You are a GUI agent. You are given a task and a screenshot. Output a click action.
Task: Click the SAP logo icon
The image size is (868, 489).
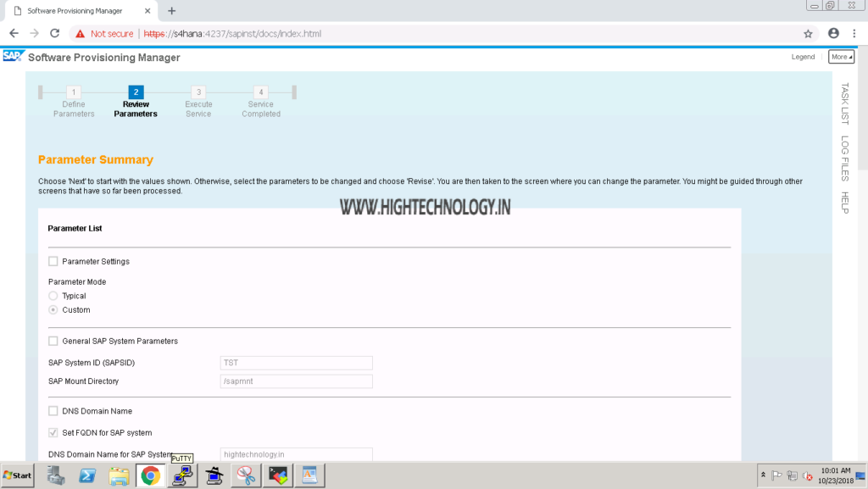click(13, 57)
